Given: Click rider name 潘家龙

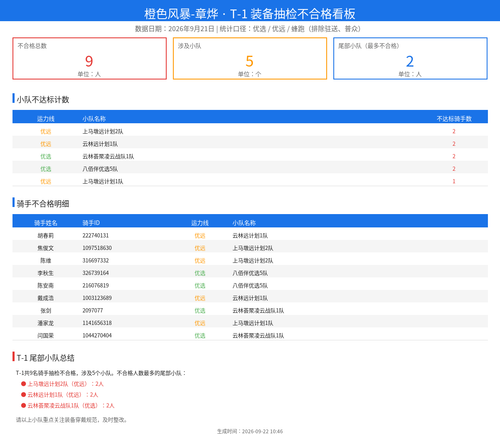Looking at the screenshot, I should (x=46, y=323).
